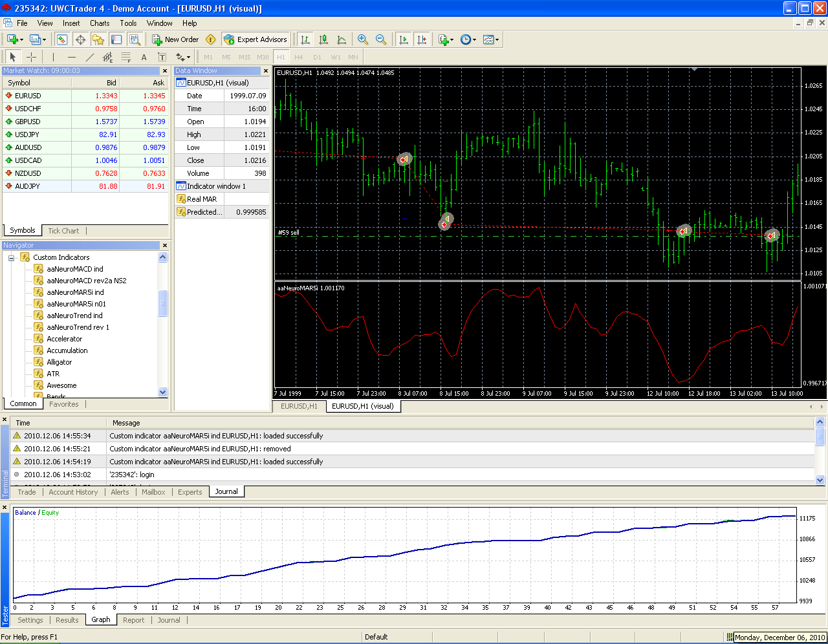Open the tester Report tab
Image resolution: width=828 pixels, height=644 pixels.
click(x=134, y=620)
